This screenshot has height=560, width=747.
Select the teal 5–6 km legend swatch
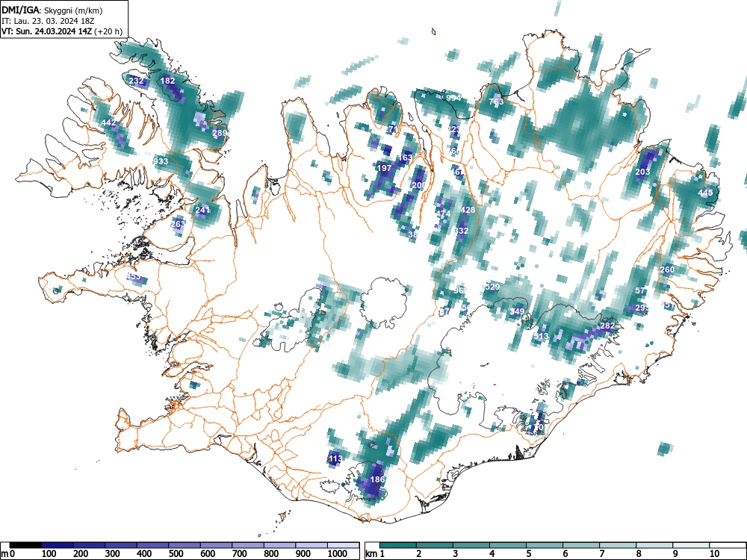coord(545,545)
